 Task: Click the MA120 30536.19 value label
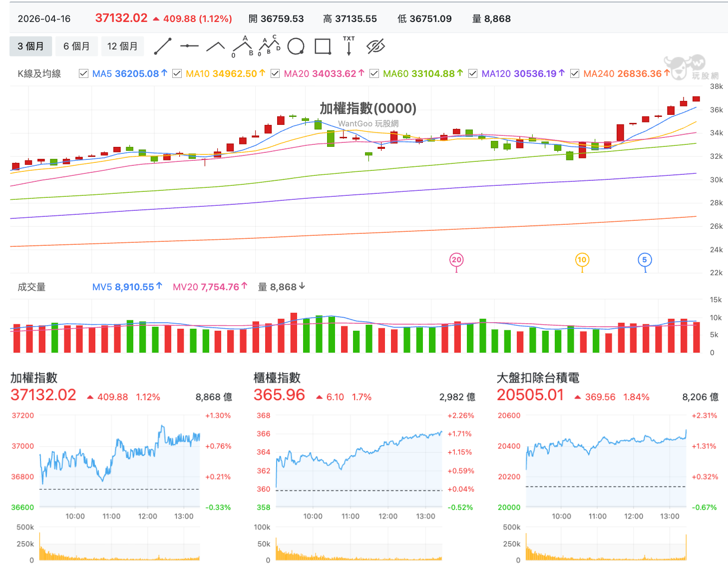click(523, 74)
